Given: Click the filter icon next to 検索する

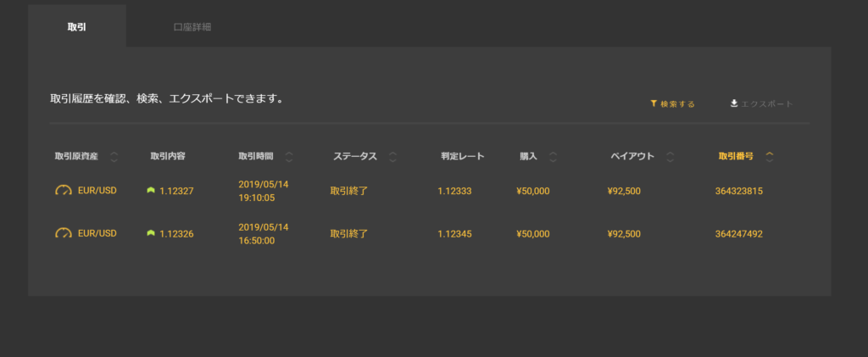Looking at the screenshot, I should point(654,103).
